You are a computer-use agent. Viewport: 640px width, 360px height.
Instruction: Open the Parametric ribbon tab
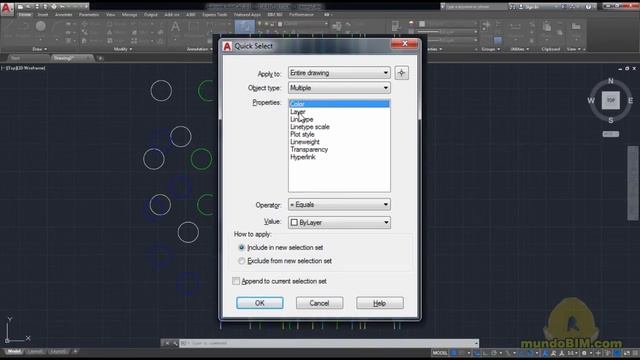(89, 15)
